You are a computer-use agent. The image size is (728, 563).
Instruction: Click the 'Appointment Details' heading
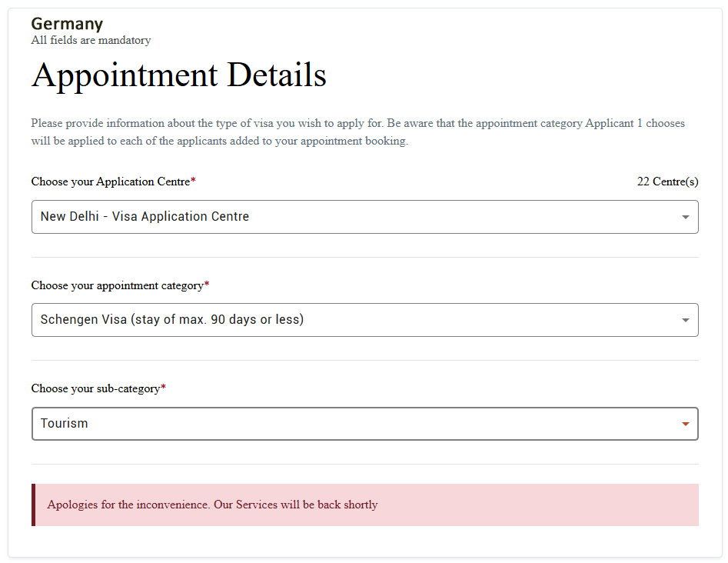pyautogui.click(x=179, y=75)
